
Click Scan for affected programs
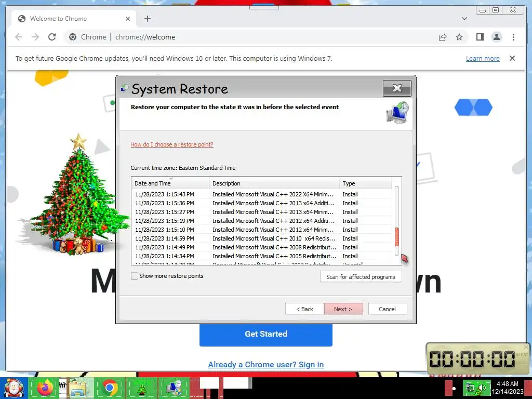[x=361, y=277]
